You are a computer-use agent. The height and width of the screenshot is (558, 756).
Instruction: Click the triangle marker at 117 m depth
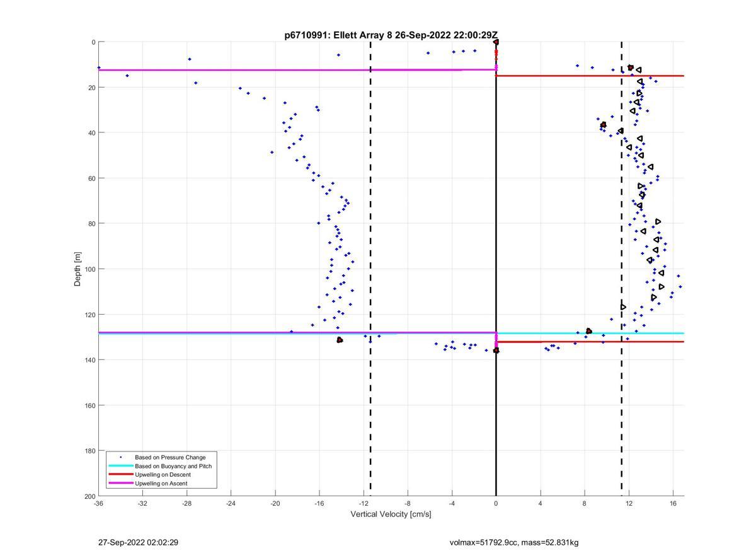(x=623, y=307)
